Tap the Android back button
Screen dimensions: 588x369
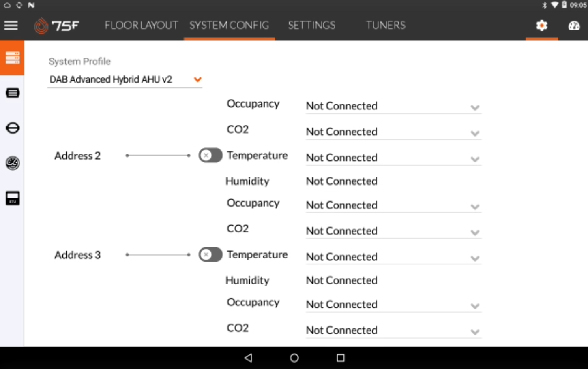click(249, 358)
